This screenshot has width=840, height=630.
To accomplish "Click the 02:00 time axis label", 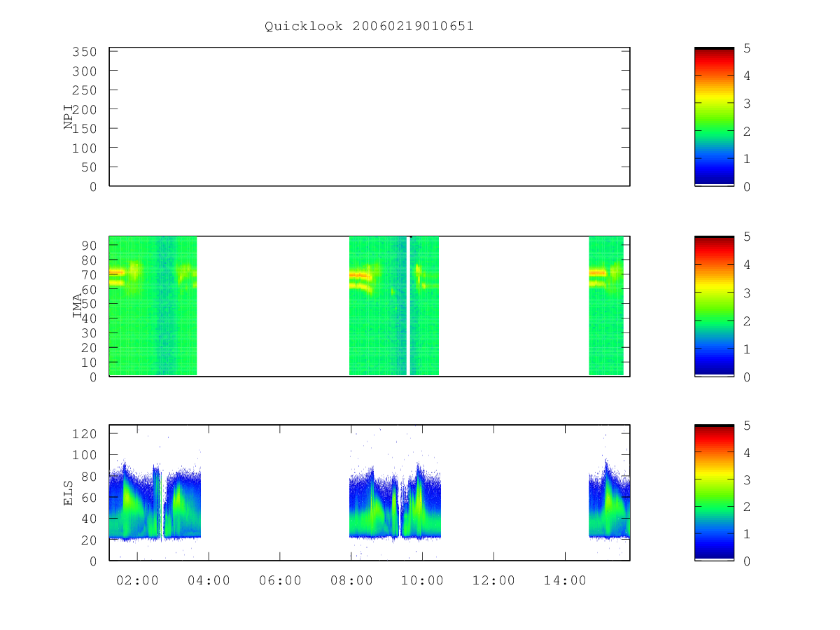I will (x=137, y=580).
